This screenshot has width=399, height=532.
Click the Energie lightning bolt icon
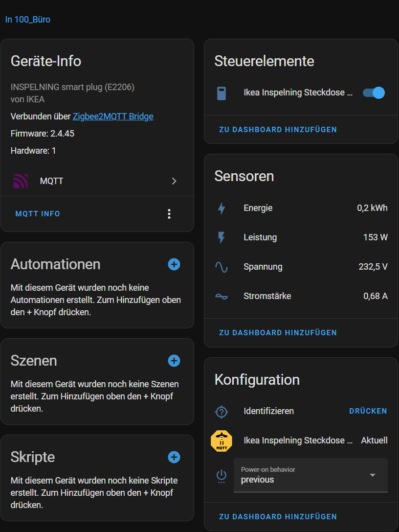pos(222,208)
